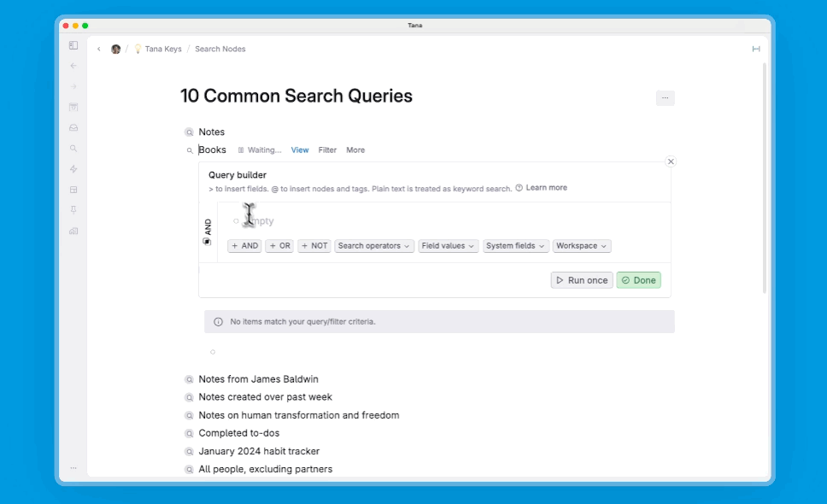Open search from the sidebar magnifier
This screenshot has width=827, height=504.
(73, 148)
